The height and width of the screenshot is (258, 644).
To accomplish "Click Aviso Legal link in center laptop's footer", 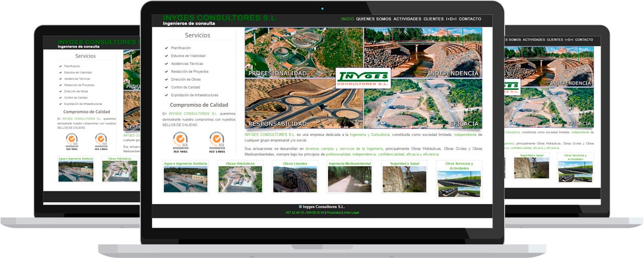I will 351,213.
